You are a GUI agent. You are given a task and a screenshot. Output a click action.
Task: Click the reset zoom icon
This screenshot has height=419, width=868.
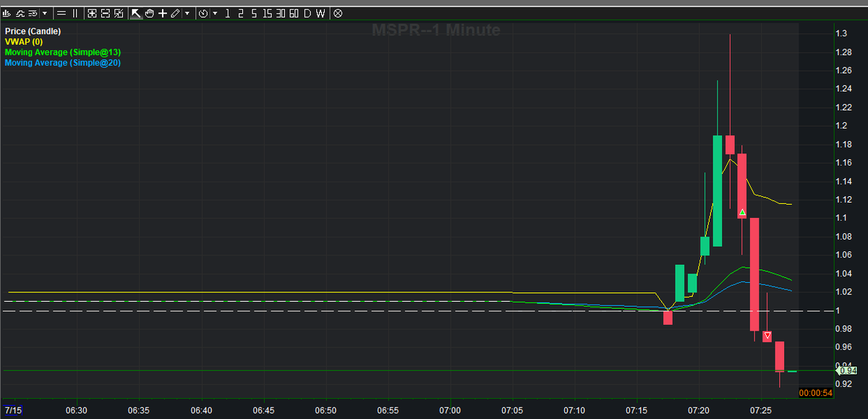(118, 13)
